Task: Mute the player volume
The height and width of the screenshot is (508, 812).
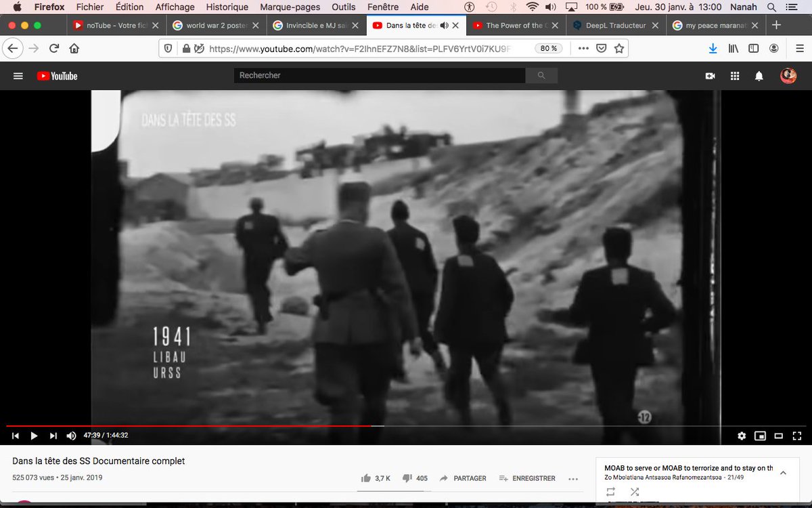Action: tap(72, 436)
